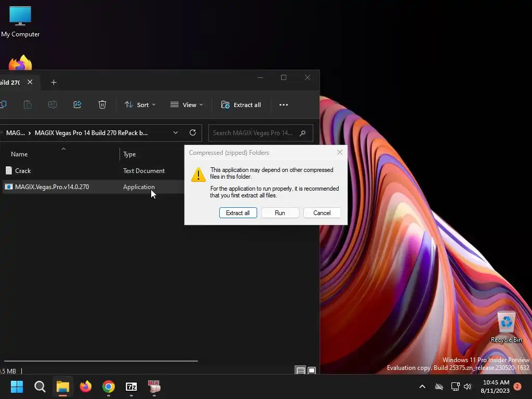The width and height of the screenshot is (532, 399).
Task: Select the Recycle Bin desktop icon
Action: coord(506,327)
